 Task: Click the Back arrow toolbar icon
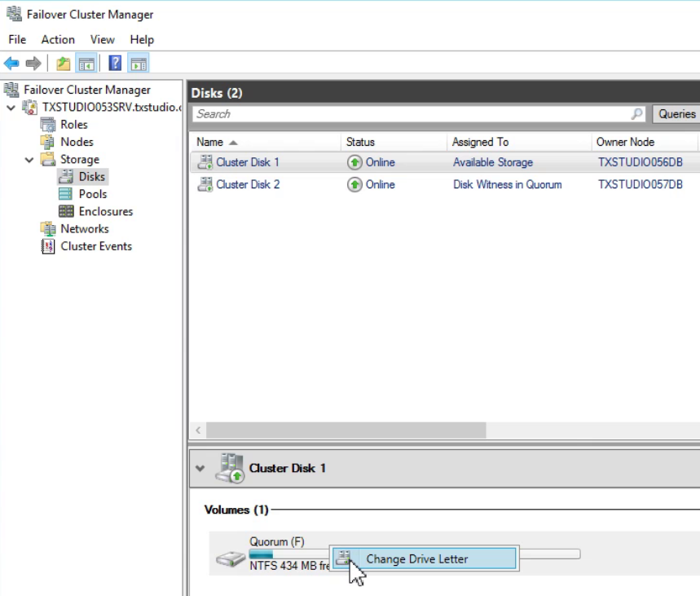click(x=11, y=64)
